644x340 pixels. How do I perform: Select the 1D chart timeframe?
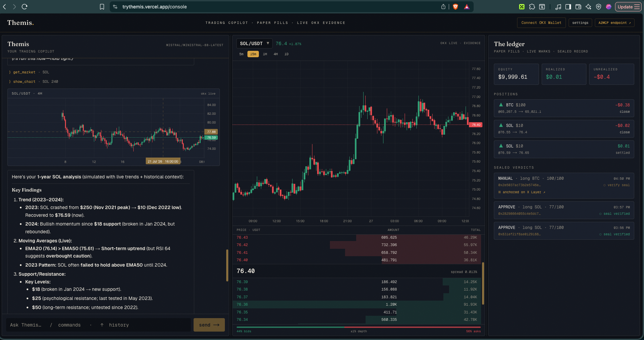tap(286, 54)
